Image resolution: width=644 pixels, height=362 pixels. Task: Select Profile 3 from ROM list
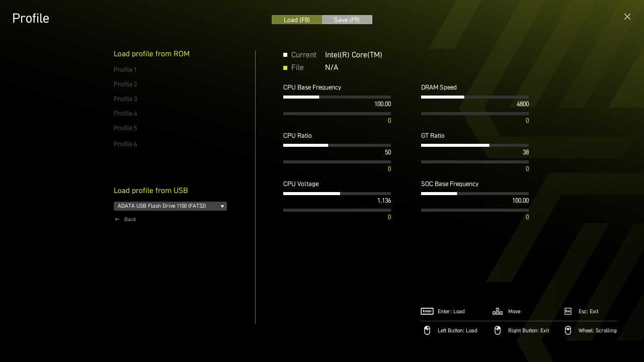coord(125,99)
